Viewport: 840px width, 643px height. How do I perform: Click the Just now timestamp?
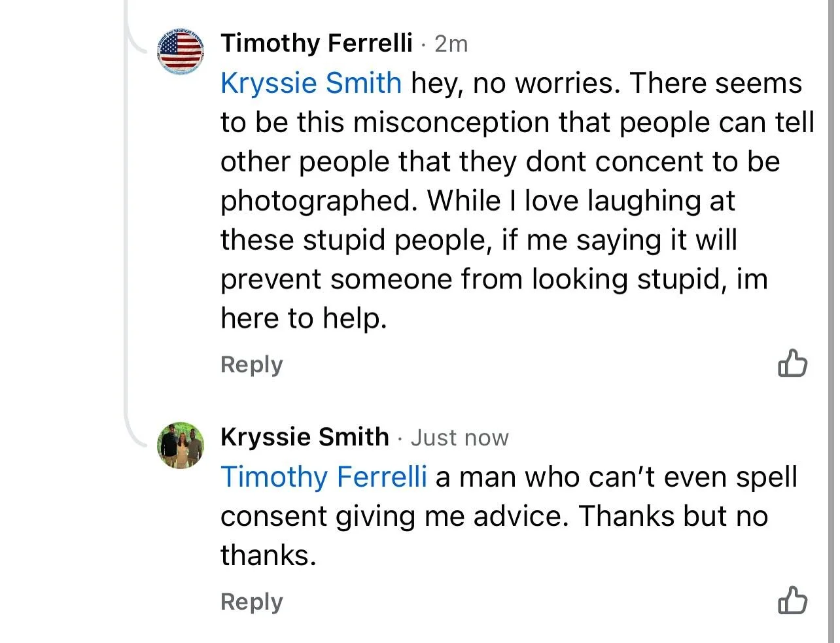[459, 438]
